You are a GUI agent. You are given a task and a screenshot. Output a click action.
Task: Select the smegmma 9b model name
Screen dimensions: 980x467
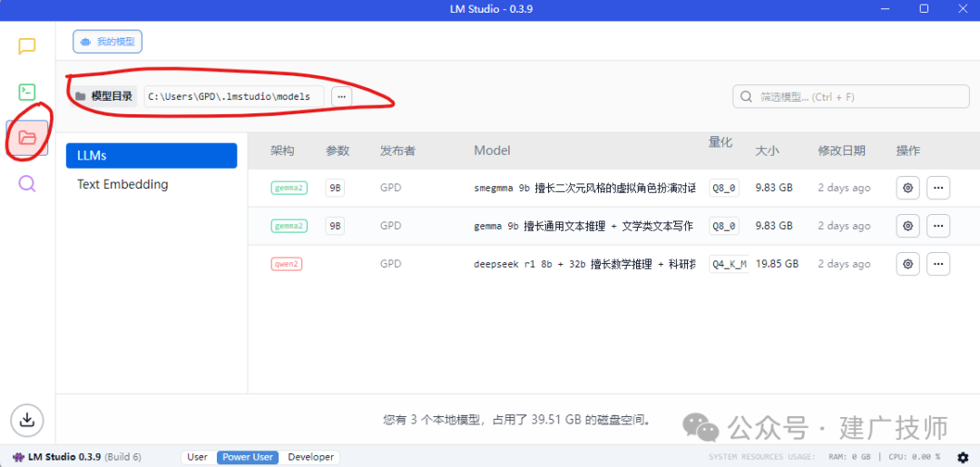584,189
